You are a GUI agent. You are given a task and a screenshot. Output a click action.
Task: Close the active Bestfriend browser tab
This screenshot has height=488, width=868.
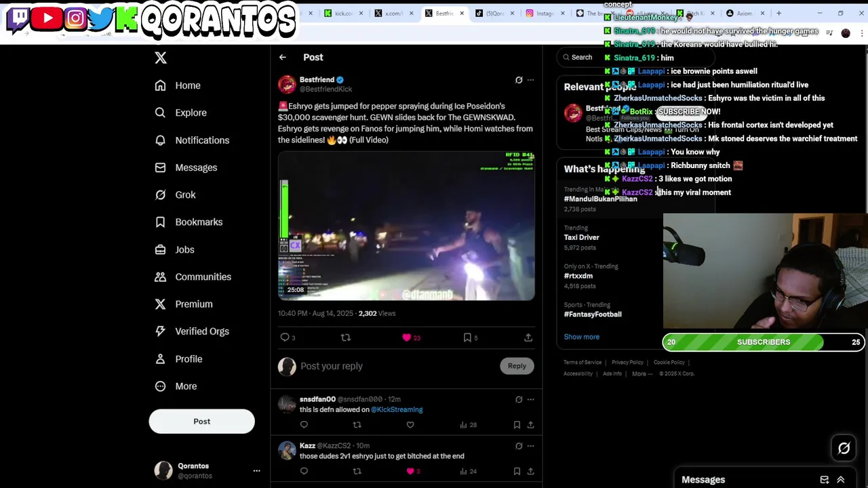click(x=462, y=14)
